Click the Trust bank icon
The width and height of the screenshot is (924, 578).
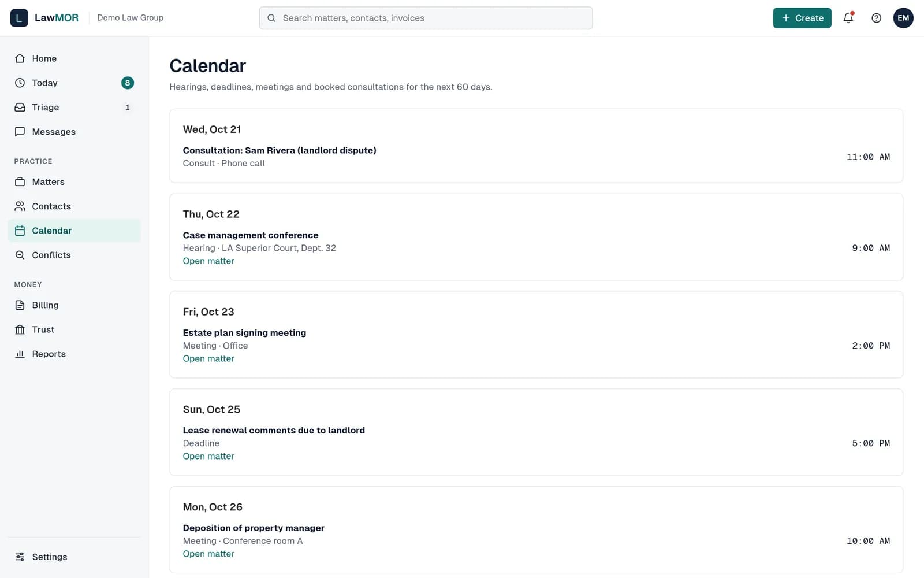pyautogui.click(x=20, y=329)
